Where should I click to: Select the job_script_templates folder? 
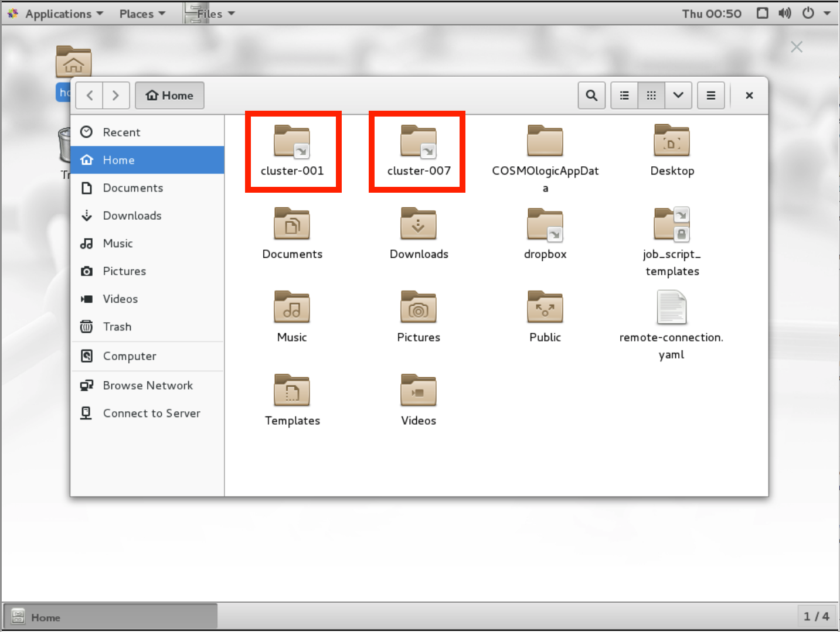(x=672, y=226)
